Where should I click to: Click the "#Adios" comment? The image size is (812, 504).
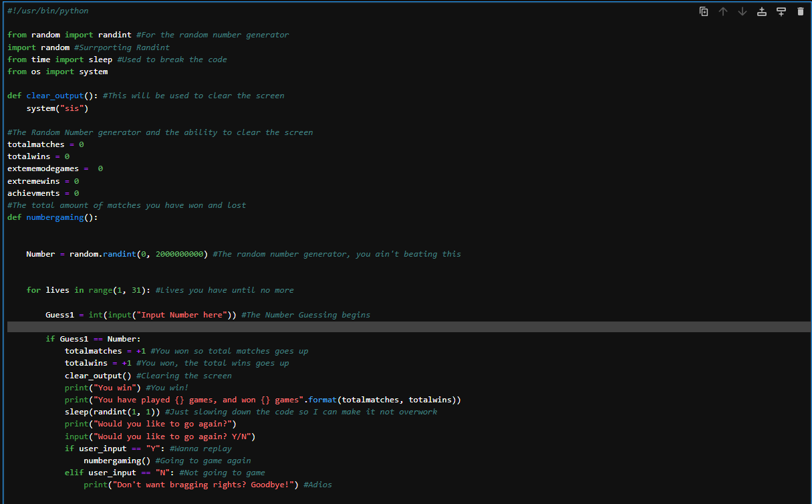pos(317,485)
